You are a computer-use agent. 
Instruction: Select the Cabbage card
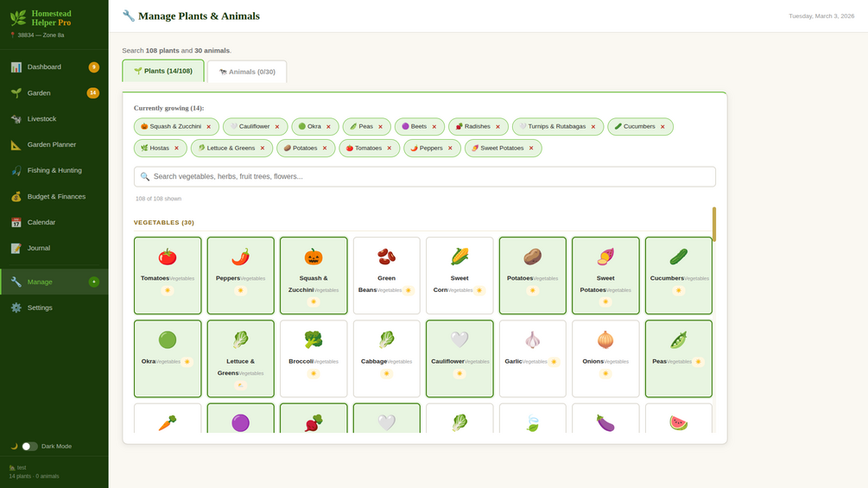[x=386, y=358]
